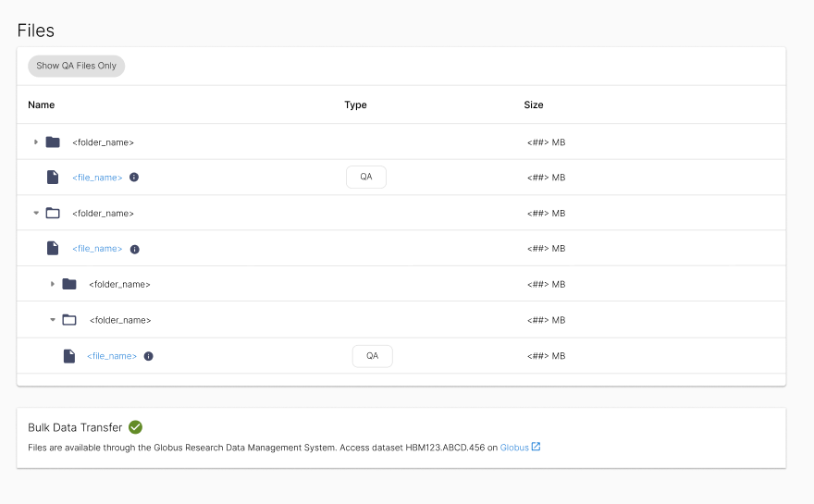Select the top-level expanded <folder_name> label
The height and width of the screenshot is (504, 814).
click(x=104, y=214)
